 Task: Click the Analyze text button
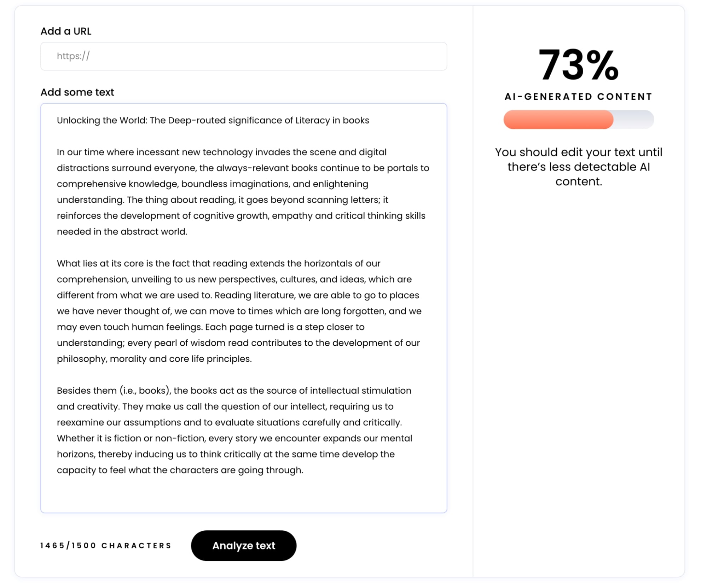tap(243, 546)
